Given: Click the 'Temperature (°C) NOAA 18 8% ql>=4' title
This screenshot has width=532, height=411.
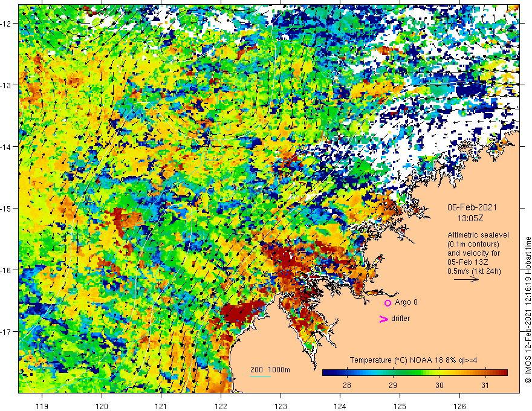Looking at the screenshot, I should pyautogui.click(x=414, y=360).
